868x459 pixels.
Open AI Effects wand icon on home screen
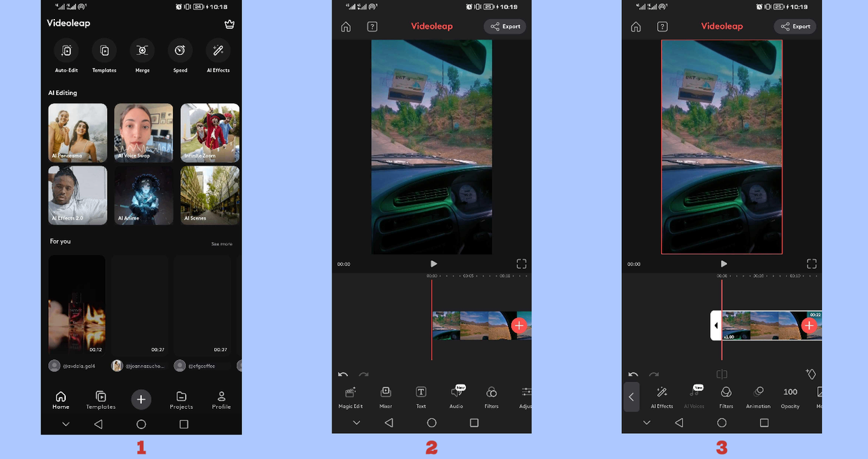(x=218, y=51)
